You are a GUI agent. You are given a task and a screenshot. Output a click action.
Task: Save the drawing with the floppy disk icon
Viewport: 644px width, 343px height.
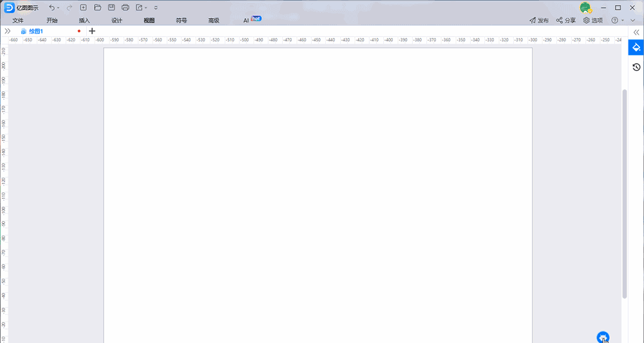(x=111, y=8)
